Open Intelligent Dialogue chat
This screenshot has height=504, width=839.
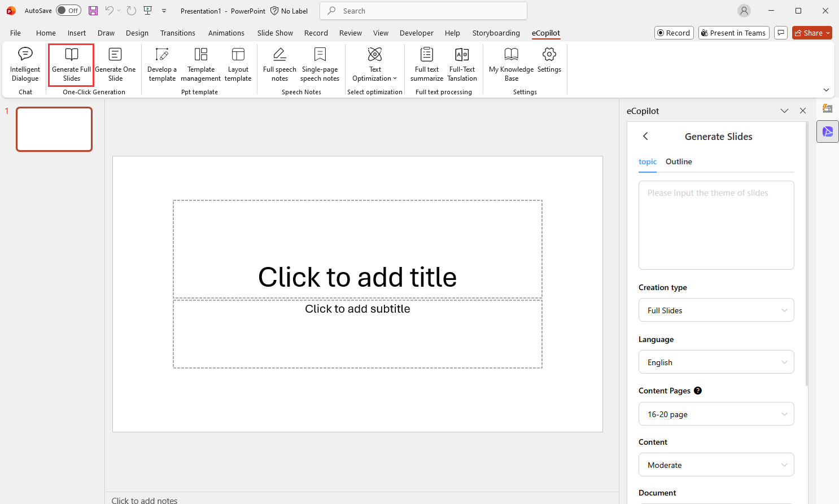(x=25, y=64)
